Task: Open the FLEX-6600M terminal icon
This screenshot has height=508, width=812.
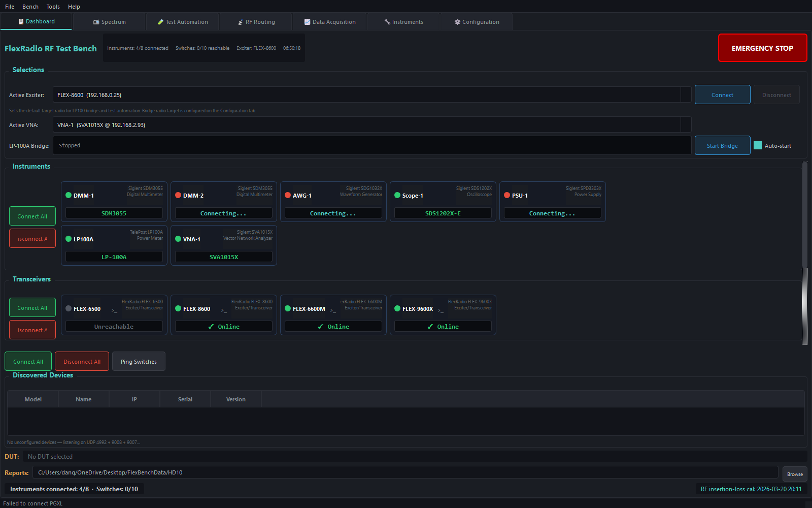Action: 333,310
